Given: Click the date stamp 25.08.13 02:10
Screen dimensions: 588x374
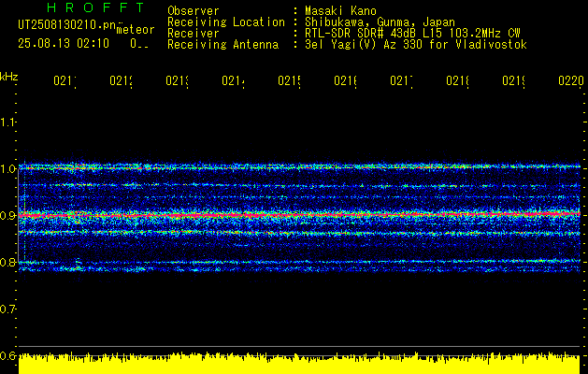Looking at the screenshot, I should [64, 44].
